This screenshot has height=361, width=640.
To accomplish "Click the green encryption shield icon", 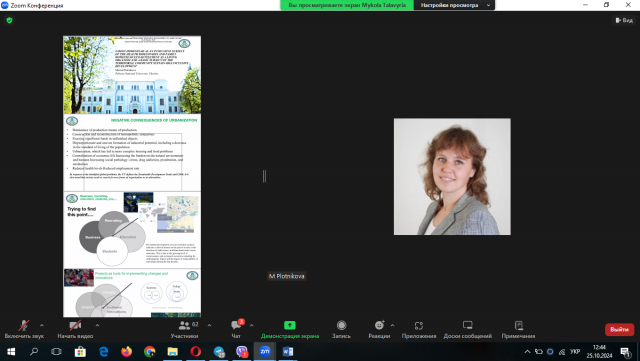I will (9, 20).
